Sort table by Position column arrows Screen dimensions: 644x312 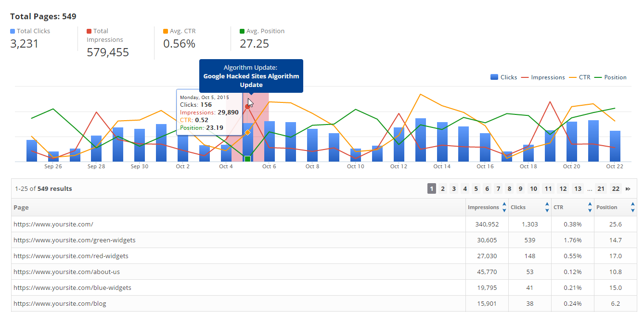coord(632,207)
